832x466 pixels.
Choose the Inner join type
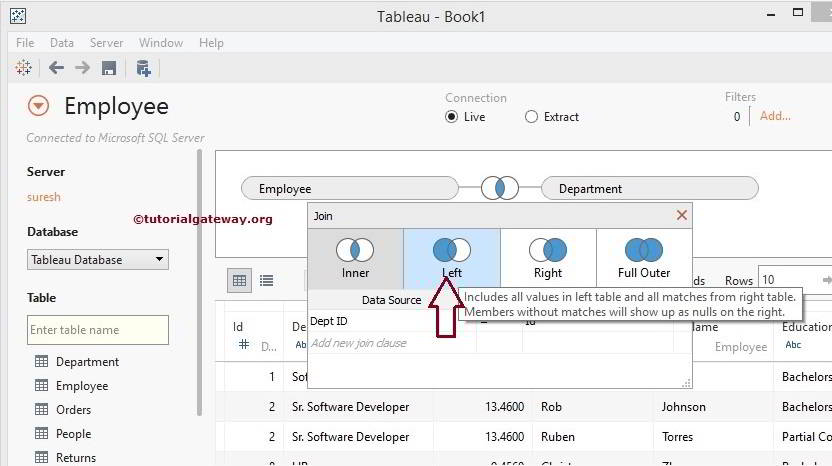pos(355,258)
